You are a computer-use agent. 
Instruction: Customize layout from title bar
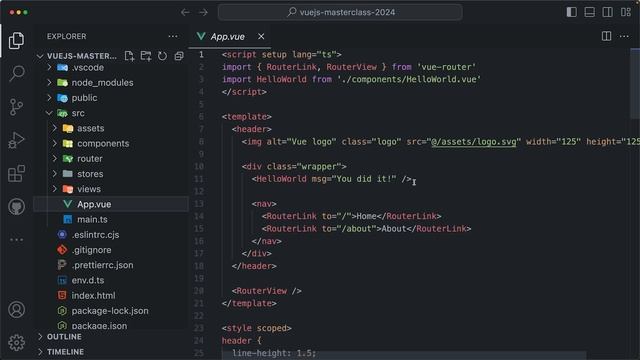pos(626,12)
